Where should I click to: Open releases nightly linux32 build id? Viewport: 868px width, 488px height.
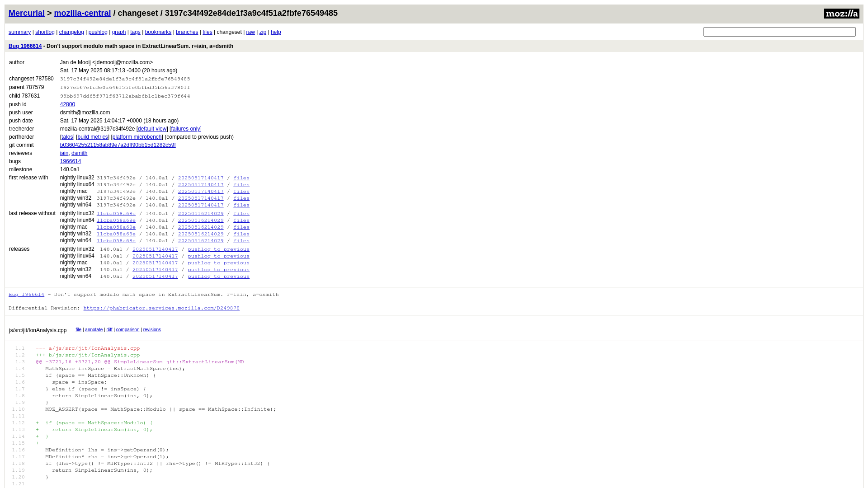(x=155, y=249)
